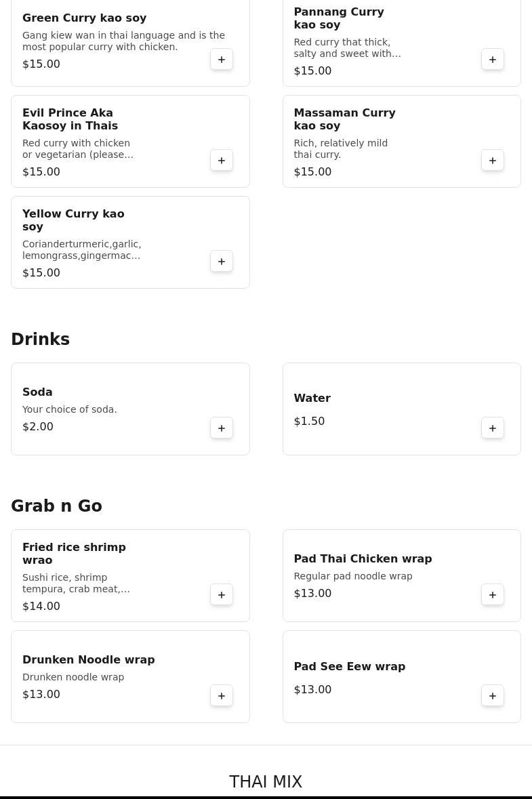
Task: Add Fried rice shrimp wrap to cart
Action: pos(222,595)
